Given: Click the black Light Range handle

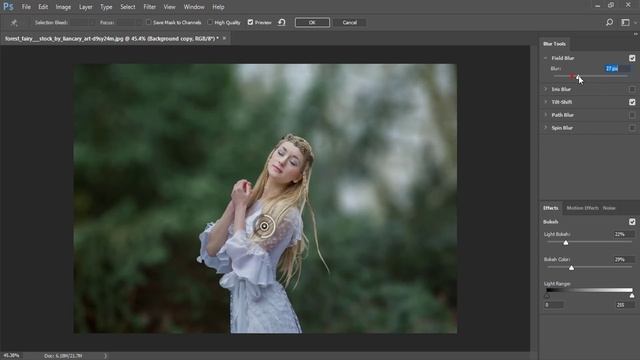Looking at the screenshot, I should (x=547, y=296).
